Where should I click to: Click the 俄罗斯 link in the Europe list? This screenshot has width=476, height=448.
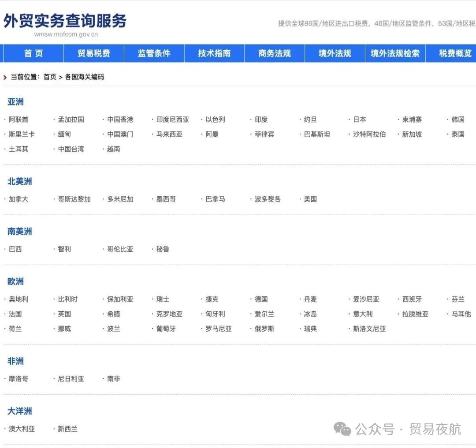tap(263, 329)
